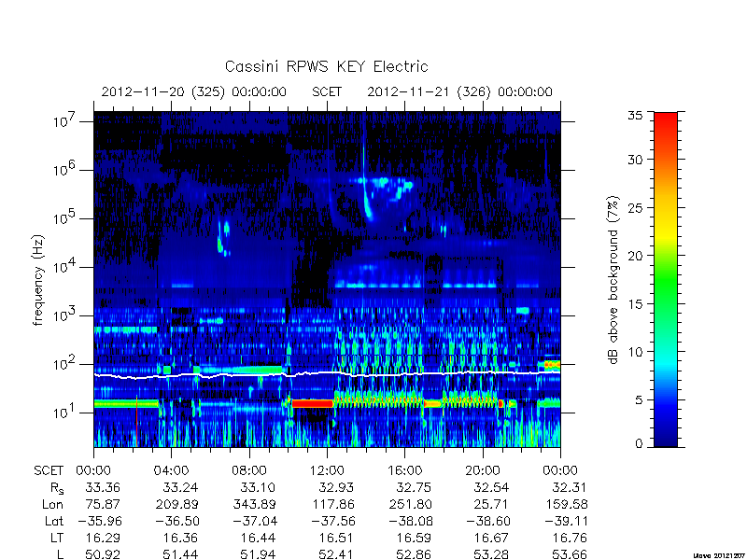Click the Lat value "-38.08"
This screenshot has height=560, width=747.
point(410,522)
